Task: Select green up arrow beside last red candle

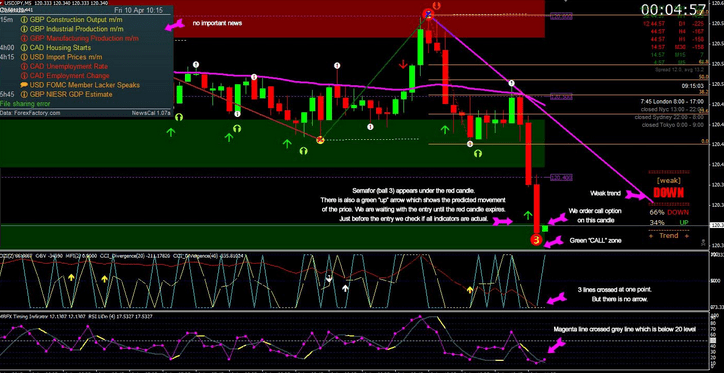Action: (528, 215)
